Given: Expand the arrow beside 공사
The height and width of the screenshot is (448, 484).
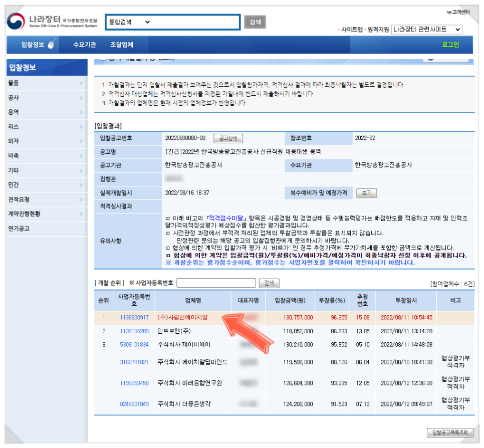Looking at the screenshot, I should (82, 98).
